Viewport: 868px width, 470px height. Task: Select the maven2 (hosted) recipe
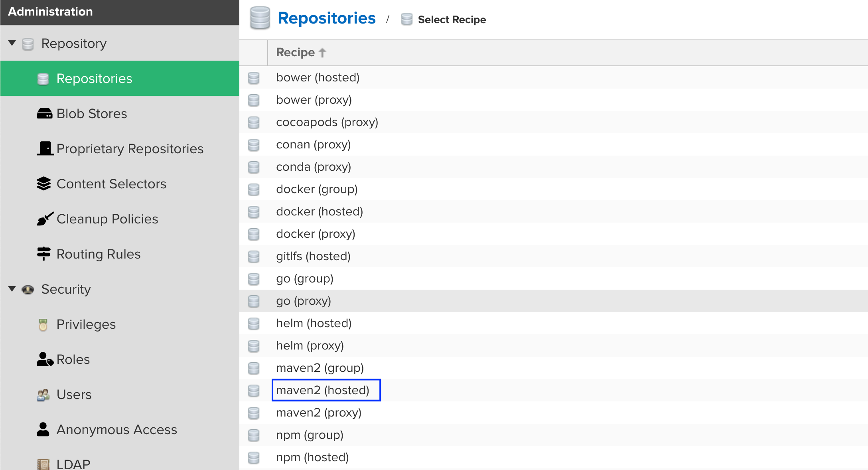(322, 390)
